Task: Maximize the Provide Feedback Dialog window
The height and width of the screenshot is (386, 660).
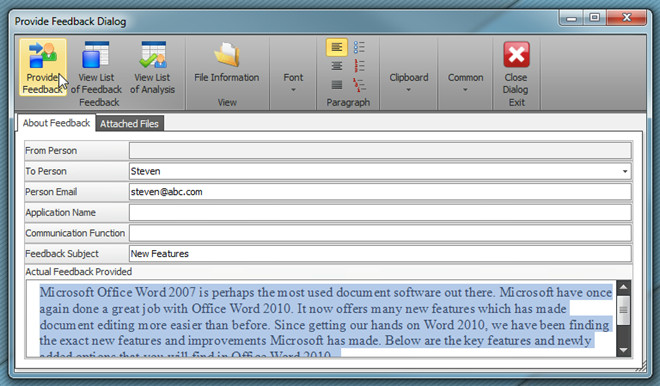Action: click(x=594, y=18)
